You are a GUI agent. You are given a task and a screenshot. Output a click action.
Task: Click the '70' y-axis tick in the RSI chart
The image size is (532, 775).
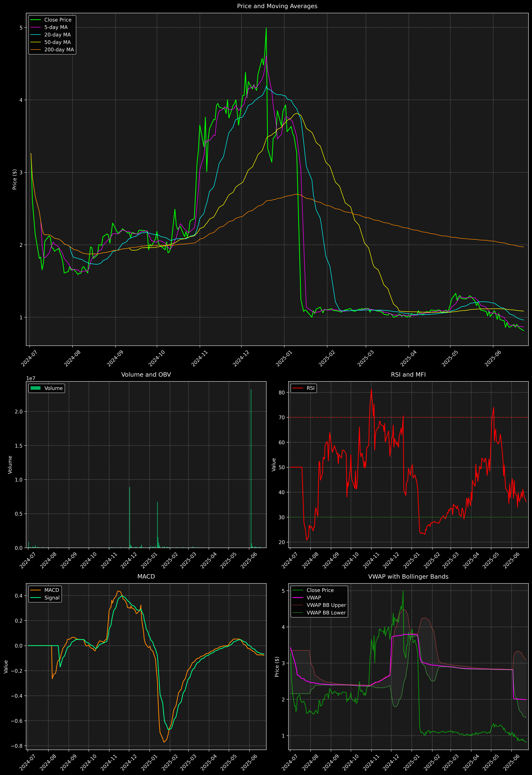tap(282, 417)
